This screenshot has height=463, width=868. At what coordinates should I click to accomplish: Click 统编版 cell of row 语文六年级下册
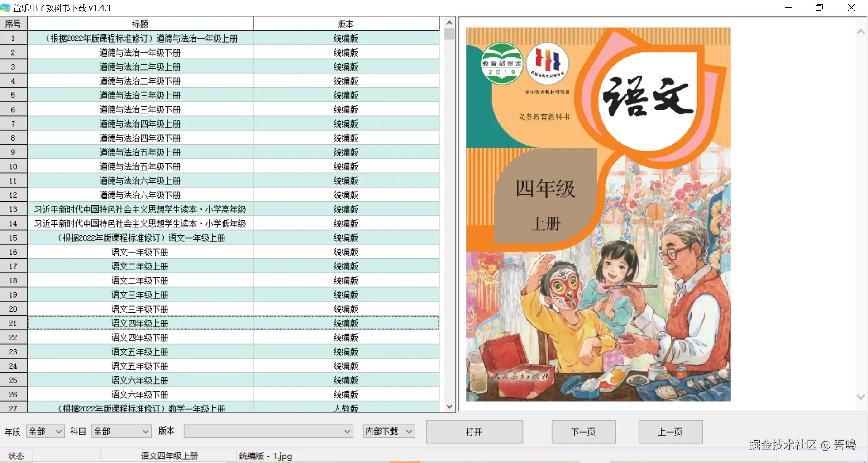click(x=346, y=394)
